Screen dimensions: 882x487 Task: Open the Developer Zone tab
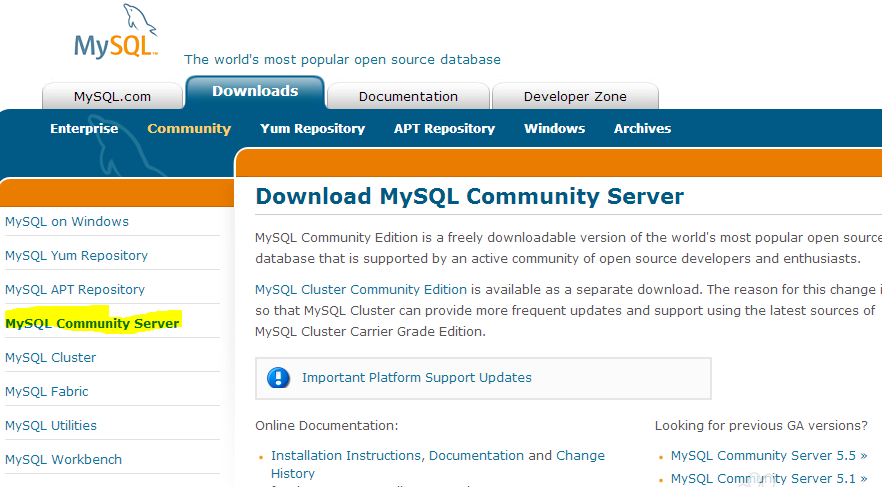(575, 96)
